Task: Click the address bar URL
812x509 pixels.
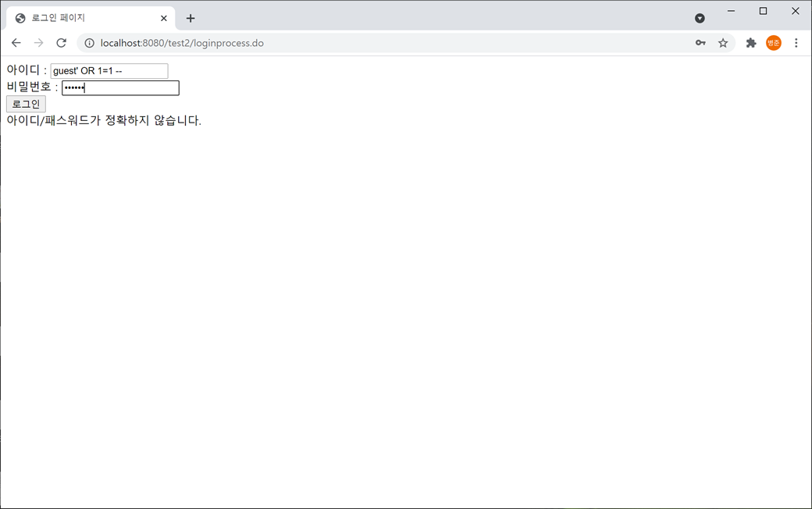Action: point(182,43)
